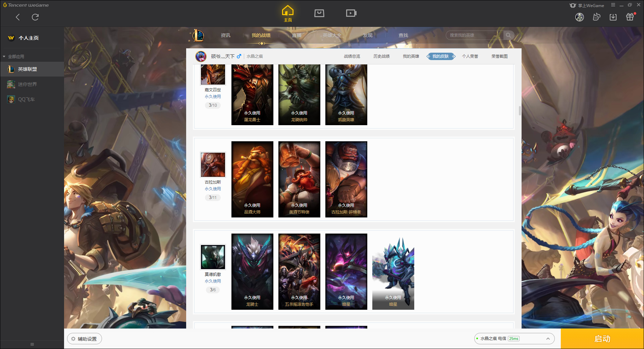The image size is (644, 349).
Task: Open the 资讯 tab
Action: 225,35
